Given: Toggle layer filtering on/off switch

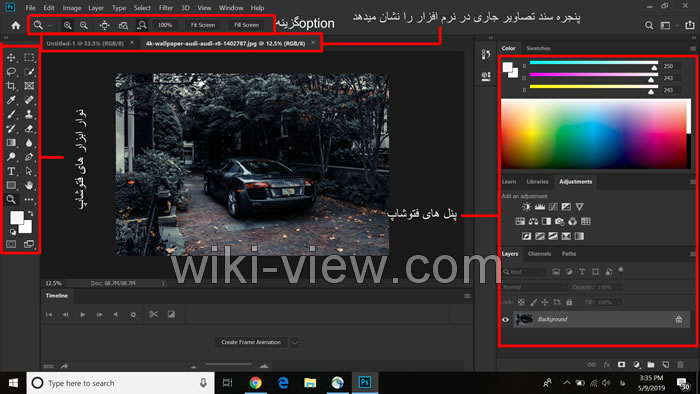Looking at the screenshot, I should (x=621, y=270).
